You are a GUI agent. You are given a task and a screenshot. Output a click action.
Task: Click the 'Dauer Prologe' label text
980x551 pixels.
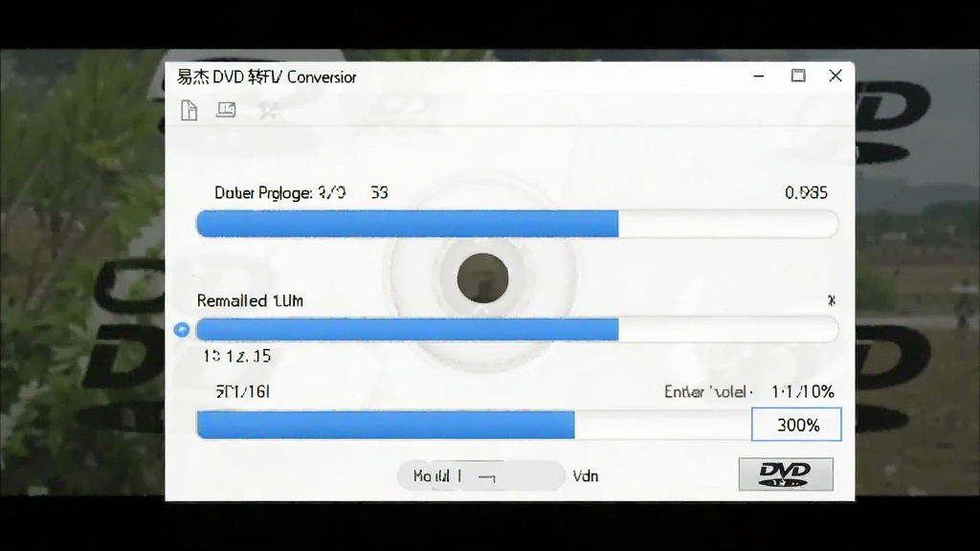coord(263,192)
